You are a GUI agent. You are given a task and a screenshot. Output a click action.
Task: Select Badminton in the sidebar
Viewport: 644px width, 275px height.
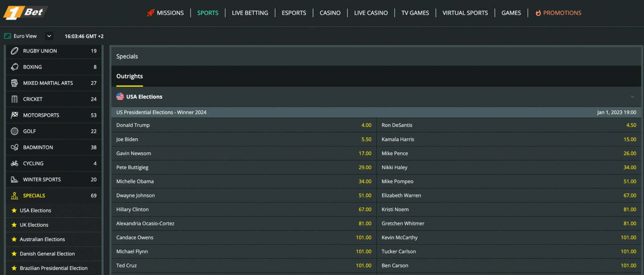point(54,147)
